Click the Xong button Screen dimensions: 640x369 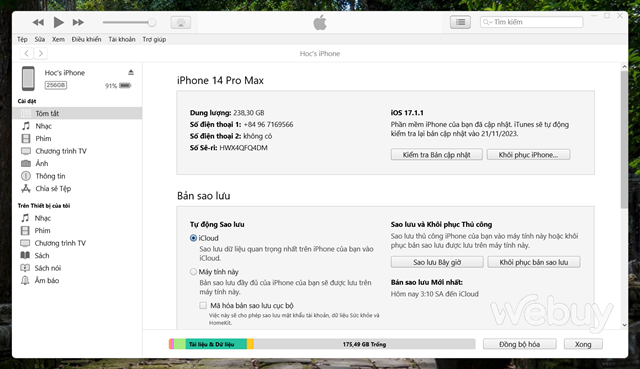[x=583, y=344]
